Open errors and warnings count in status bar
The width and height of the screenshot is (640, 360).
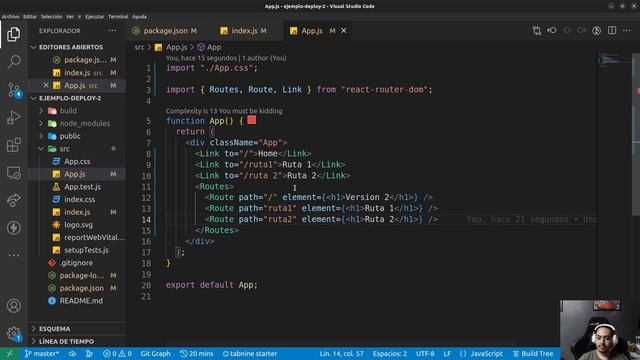coord(117,354)
